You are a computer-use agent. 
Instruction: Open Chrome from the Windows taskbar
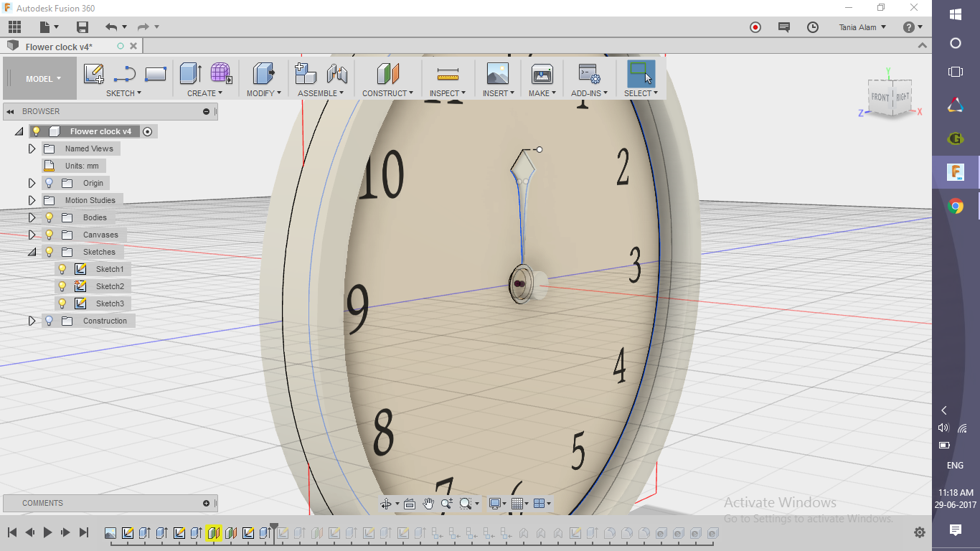pos(956,207)
